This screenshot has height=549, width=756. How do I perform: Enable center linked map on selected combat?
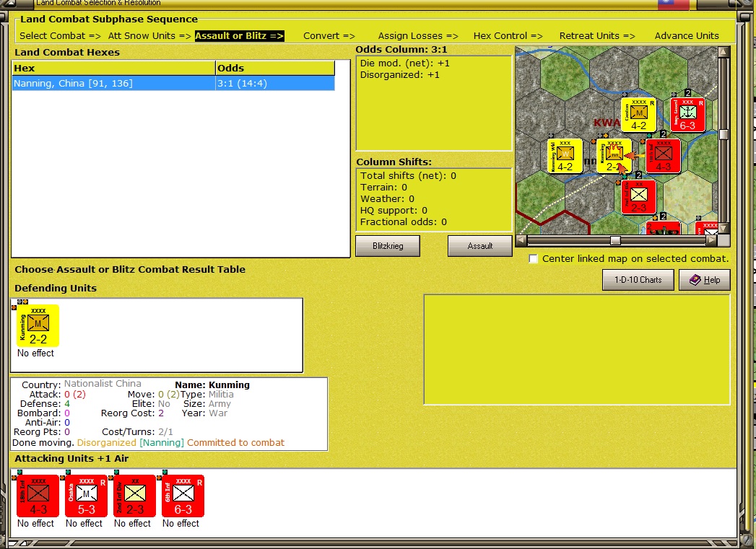point(534,258)
